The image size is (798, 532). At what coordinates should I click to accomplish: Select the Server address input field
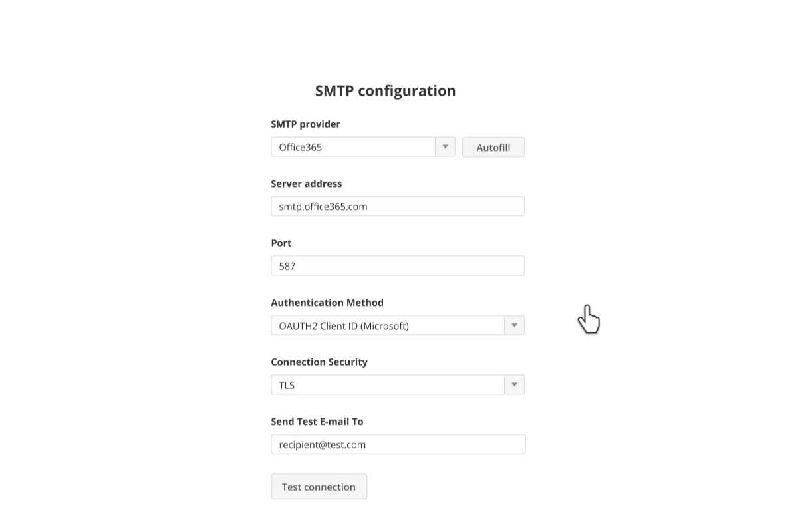tap(398, 206)
